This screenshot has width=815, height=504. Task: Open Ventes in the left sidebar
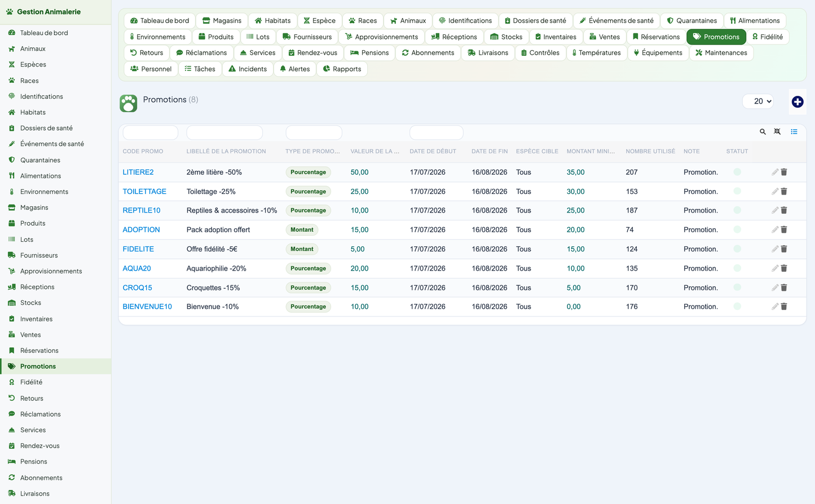[x=30, y=334]
